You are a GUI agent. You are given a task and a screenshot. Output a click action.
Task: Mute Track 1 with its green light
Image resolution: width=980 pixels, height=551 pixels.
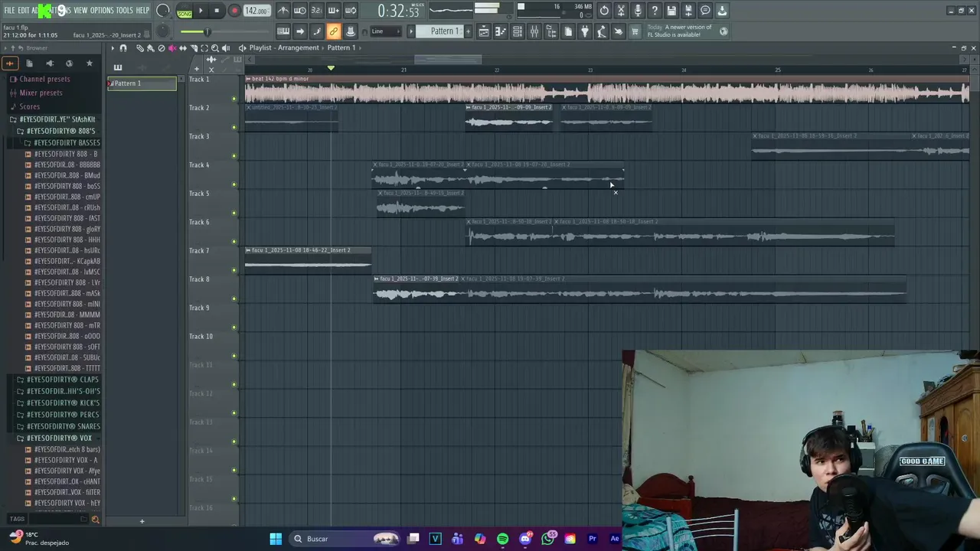(234, 99)
